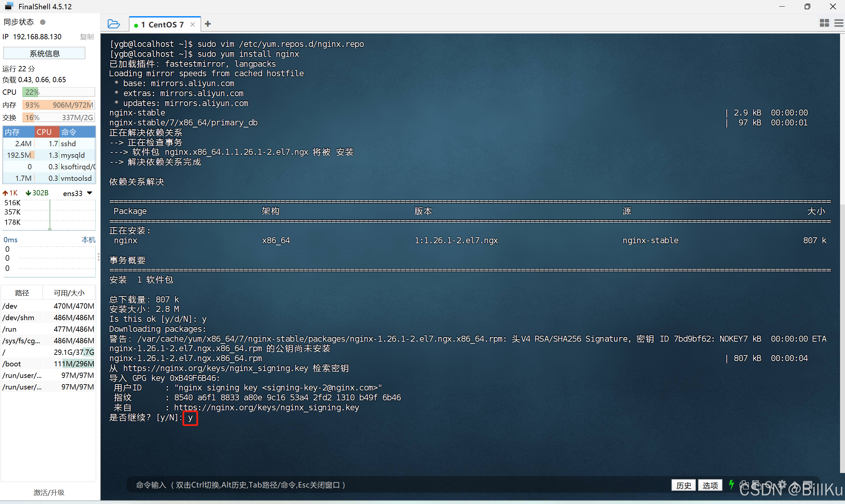This screenshot has width=845, height=504.
Task: Click the 可用/大小 column header
Action: tap(69, 293)
